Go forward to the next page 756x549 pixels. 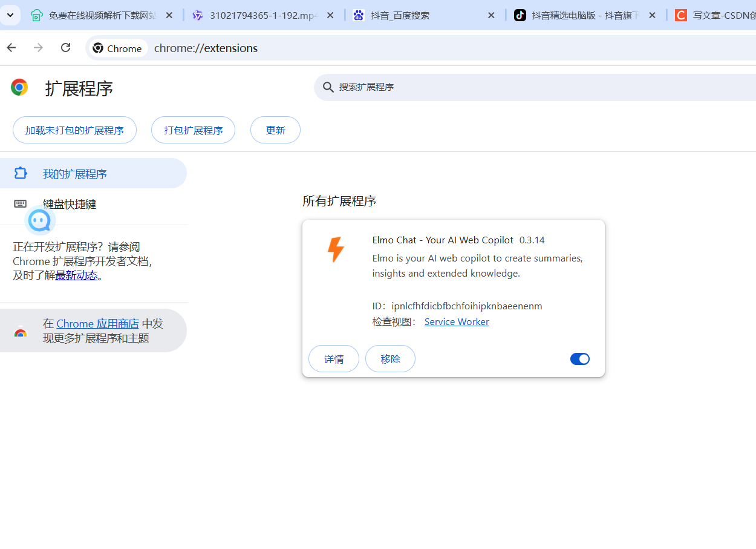click(39, 48)
